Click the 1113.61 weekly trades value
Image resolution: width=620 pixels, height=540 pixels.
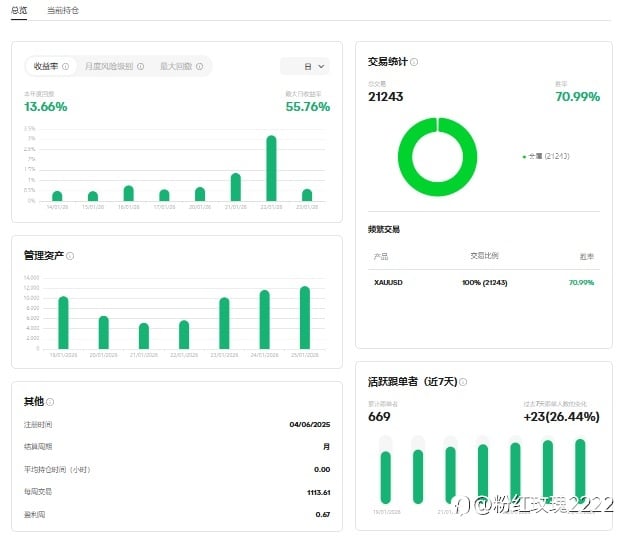(319, 493)
